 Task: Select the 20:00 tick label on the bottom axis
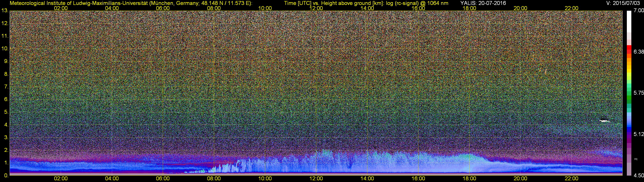coord(521,179)
